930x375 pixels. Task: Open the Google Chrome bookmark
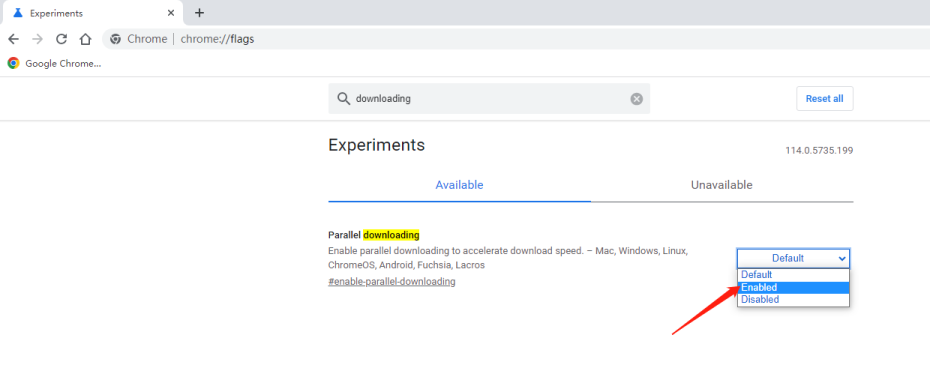point(54,63)
